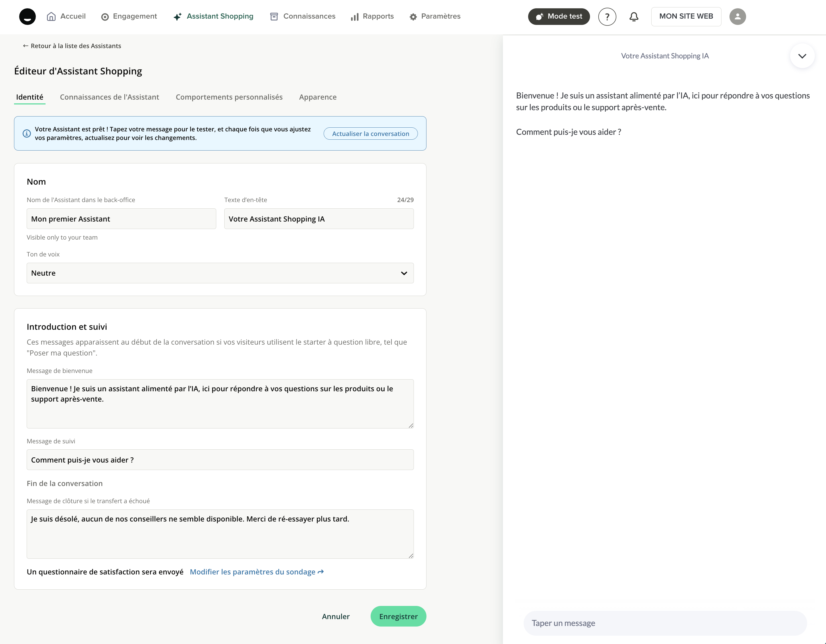Viewport: 826px width, 644px height.
Task: Click the Introduction et suivi heading
Action: (67, 327)
